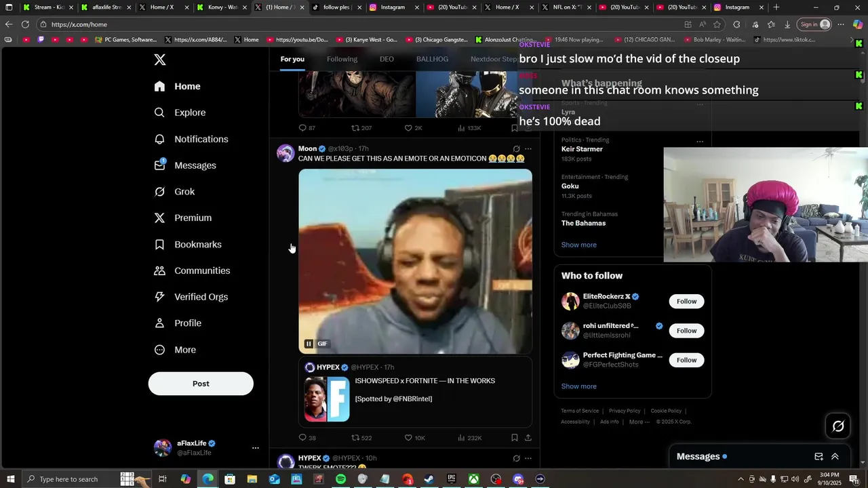Open new browser tab
The image size is (868, 488).
[x=776, y=7]
